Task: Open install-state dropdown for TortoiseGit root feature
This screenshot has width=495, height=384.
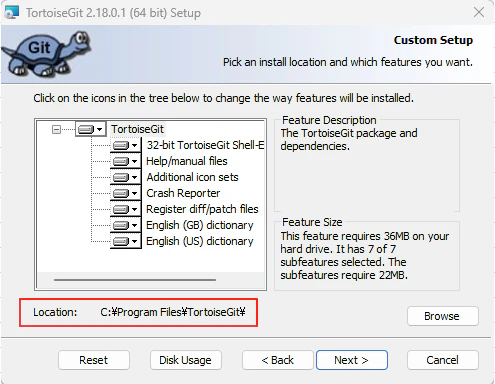Action: coord(91,129)
